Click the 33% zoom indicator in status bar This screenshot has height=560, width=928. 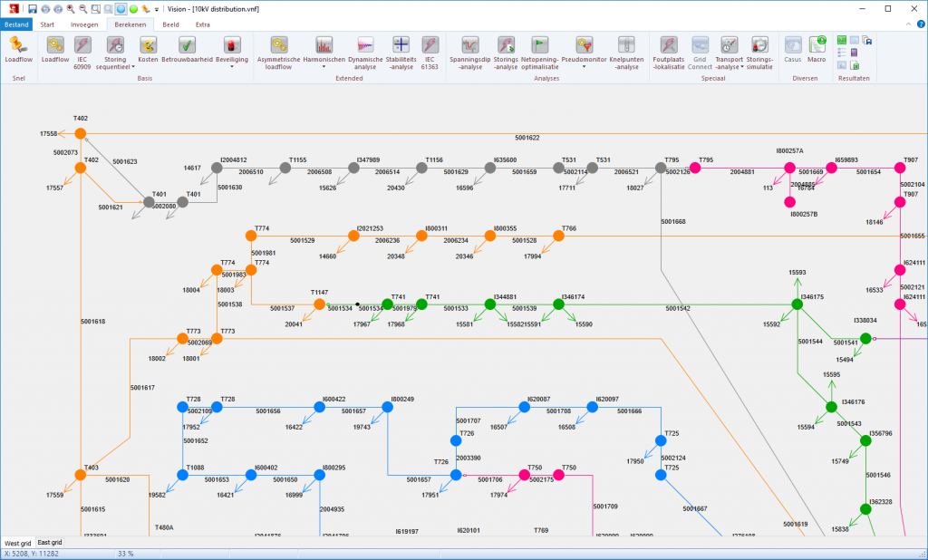[x=123, y=552]
